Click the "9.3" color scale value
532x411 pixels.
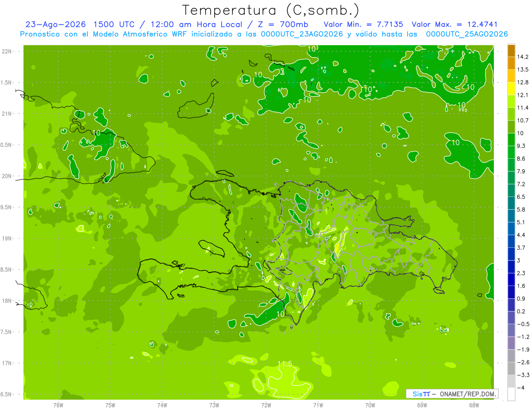click(521, 146)
